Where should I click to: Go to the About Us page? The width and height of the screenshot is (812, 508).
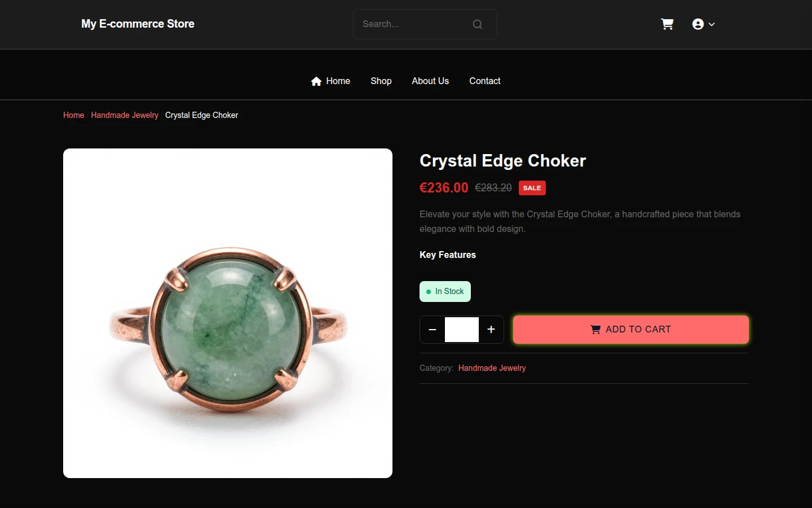click(430, 81)
